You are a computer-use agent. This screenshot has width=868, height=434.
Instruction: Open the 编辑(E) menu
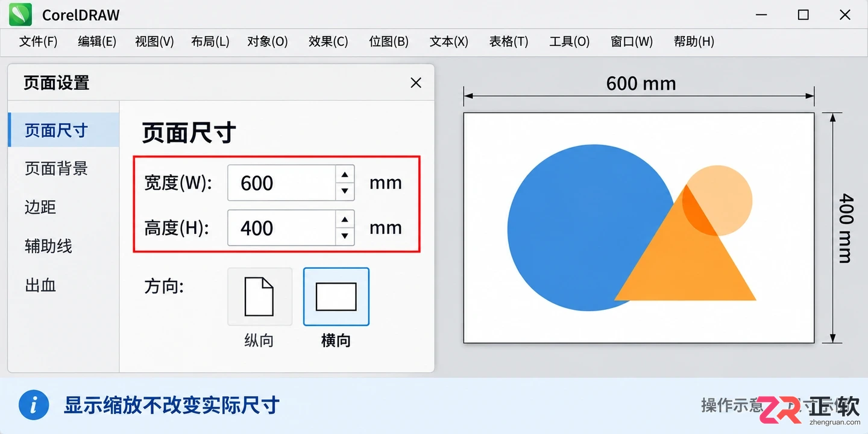(x=97, y=42)
